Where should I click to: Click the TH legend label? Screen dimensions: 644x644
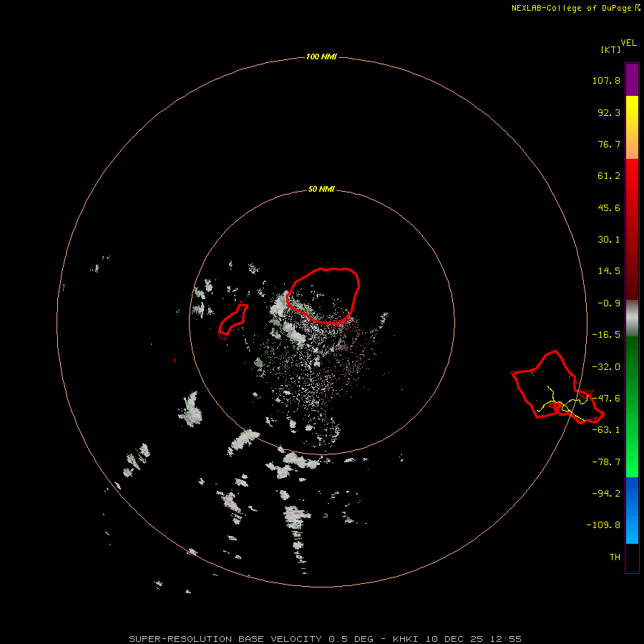[615, 557]
